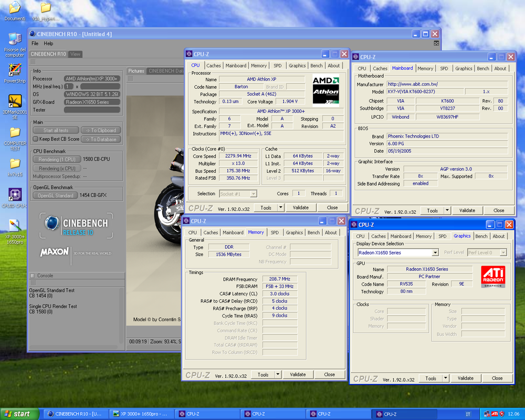The height and width of the screenshot is (420, 525).
Task: Click the Windows Start button
Action: pos(19,414)
